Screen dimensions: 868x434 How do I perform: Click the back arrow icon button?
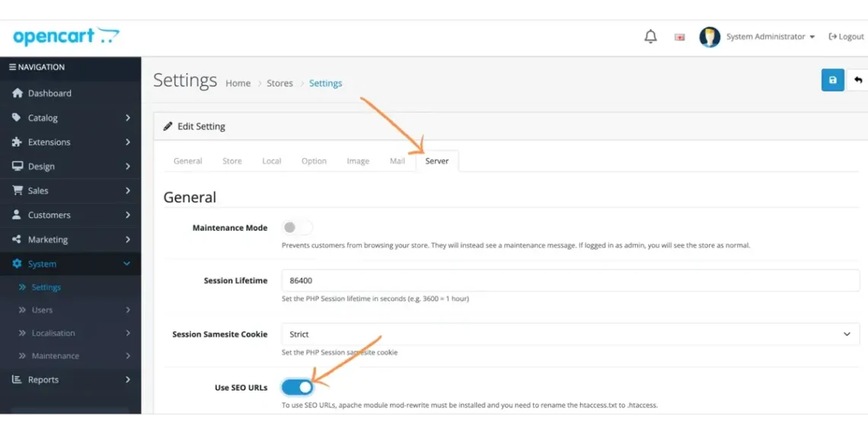pos(858,80)
